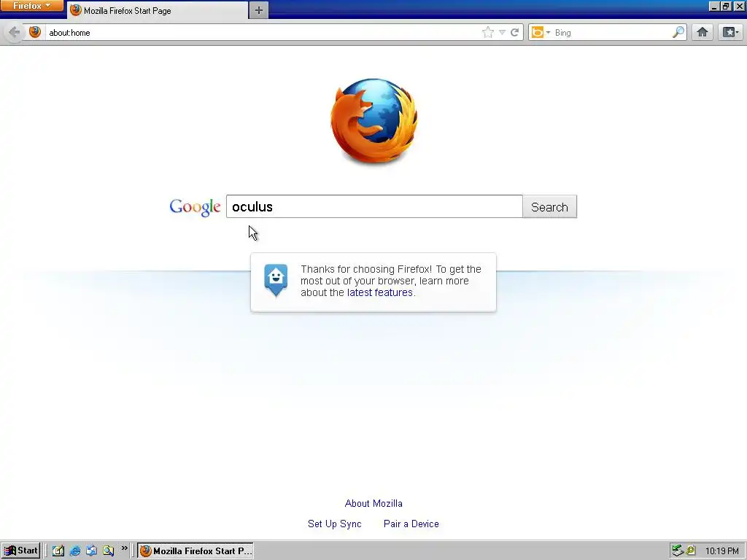Click the blue smiling house snippet icon

[276, 280]
